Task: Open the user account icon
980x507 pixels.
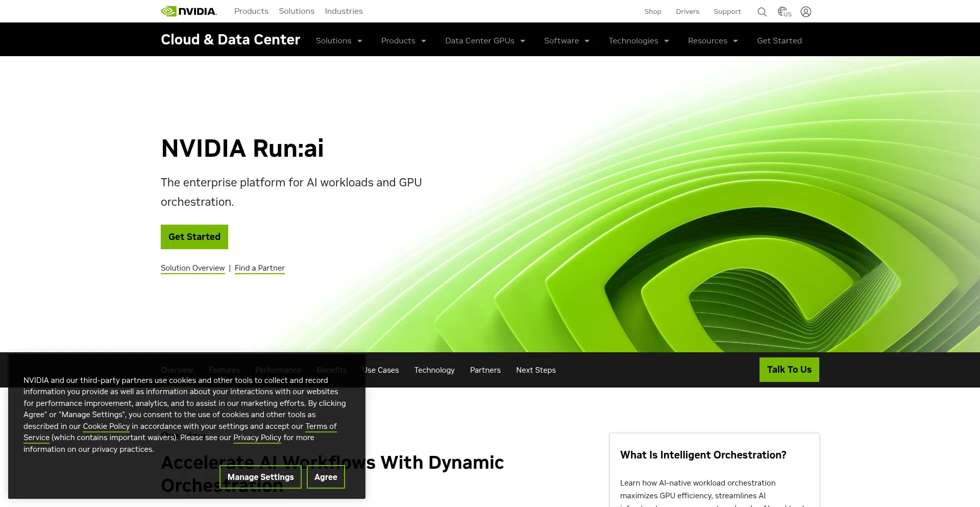Action: (806, 12)
